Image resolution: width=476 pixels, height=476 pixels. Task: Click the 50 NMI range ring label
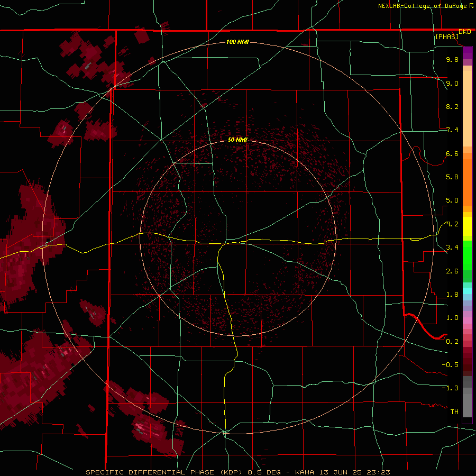(237, 140)
